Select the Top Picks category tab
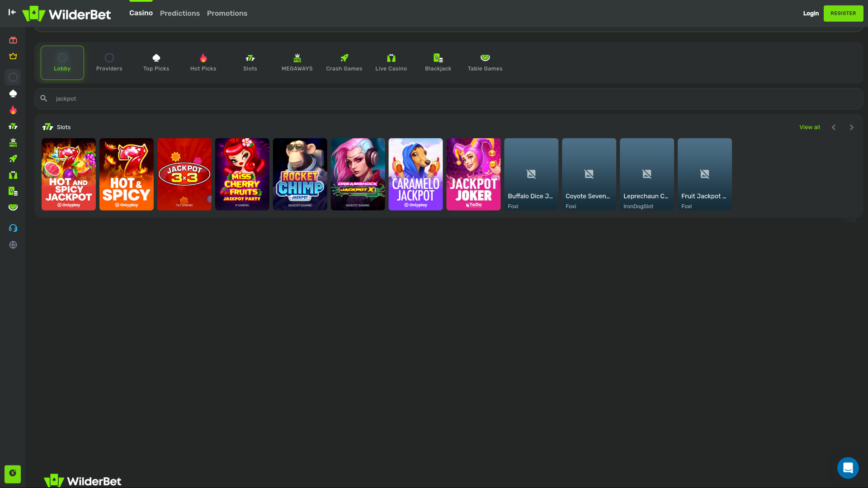 point(156,63)
